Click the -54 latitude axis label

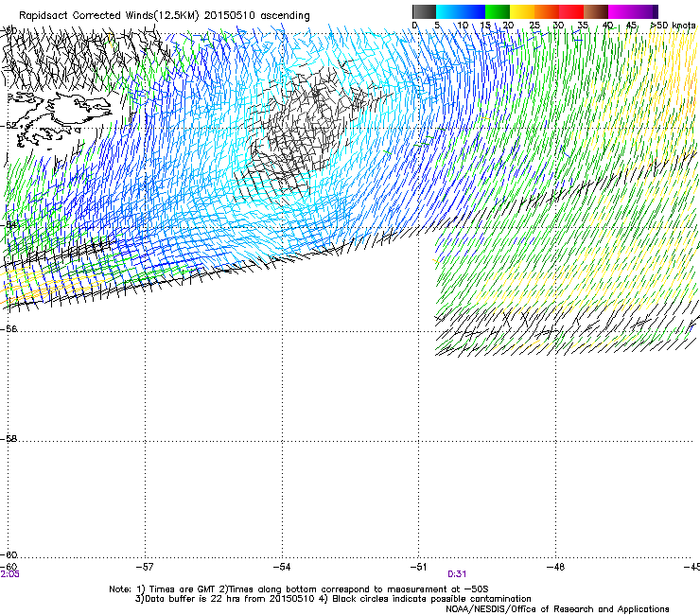pos(9,224)
